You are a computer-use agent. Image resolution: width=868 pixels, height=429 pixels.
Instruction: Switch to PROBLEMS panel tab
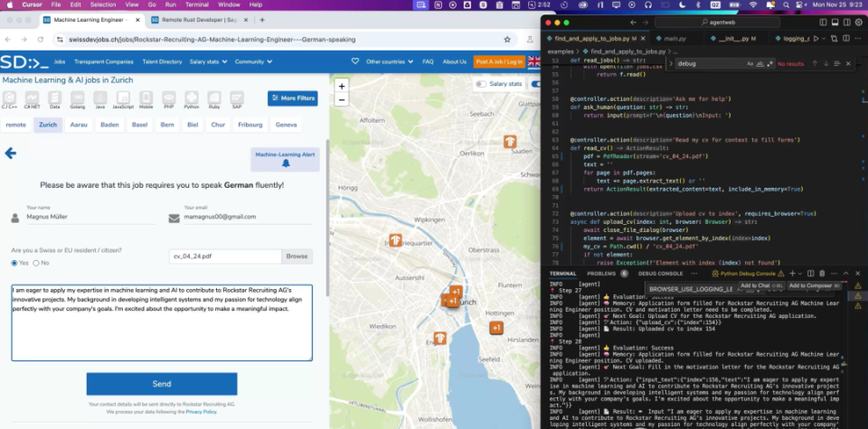click(607, 274)
